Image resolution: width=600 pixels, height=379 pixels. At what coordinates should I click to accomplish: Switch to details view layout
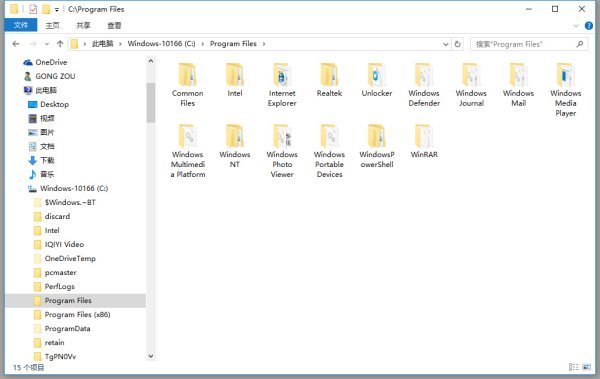[574, 367]
